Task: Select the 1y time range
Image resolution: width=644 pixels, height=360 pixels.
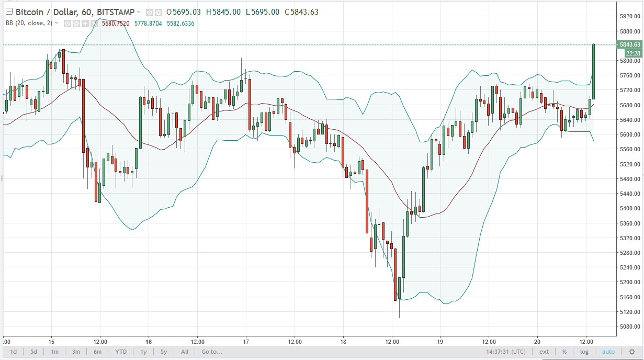Action: click(143, 352)
